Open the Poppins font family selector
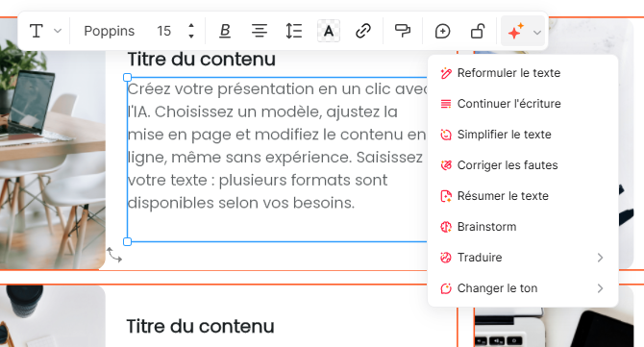 pos(110,31)
